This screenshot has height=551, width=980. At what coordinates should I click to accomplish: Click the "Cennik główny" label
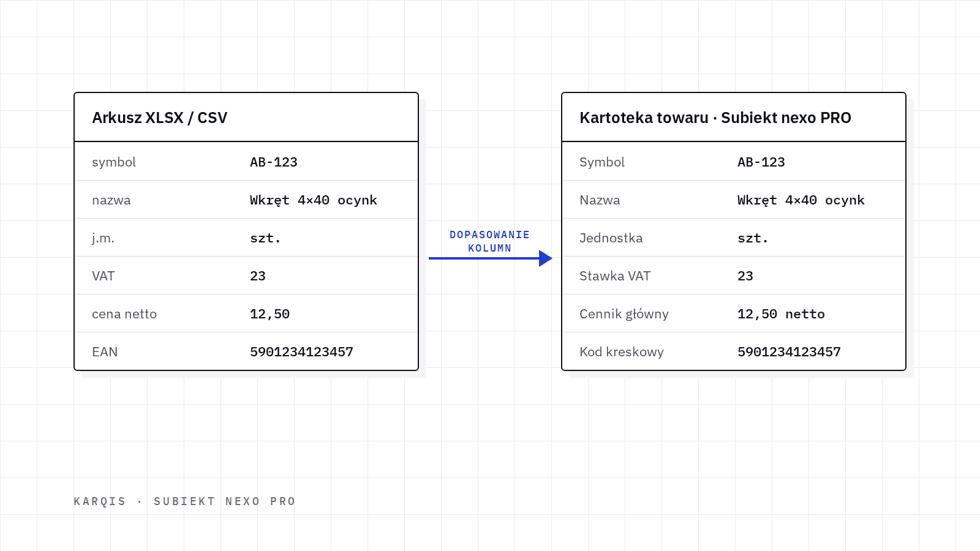click(x=624, y=314)
